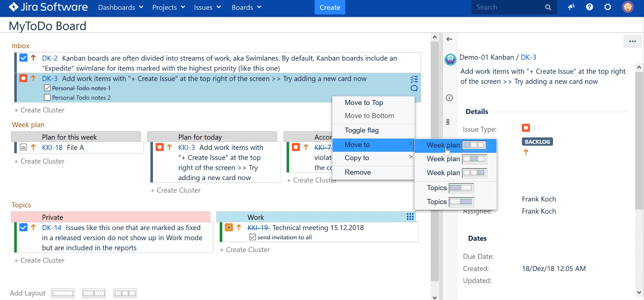Open the DK-14 issue link
The height and width of the screenshot is (300, 644).
[x=51, y=228]
